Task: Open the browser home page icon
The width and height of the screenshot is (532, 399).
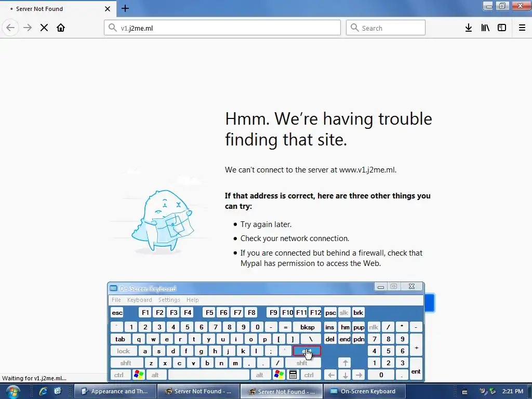Action: click(61, 28)
